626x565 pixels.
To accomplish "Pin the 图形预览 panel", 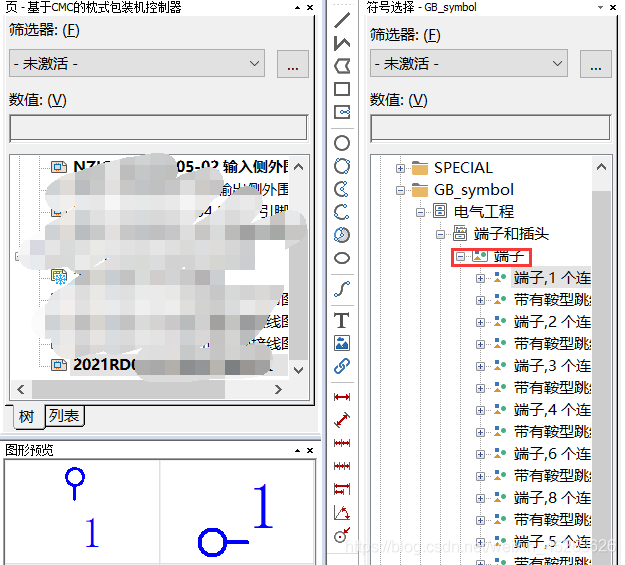I will [297, 450].
